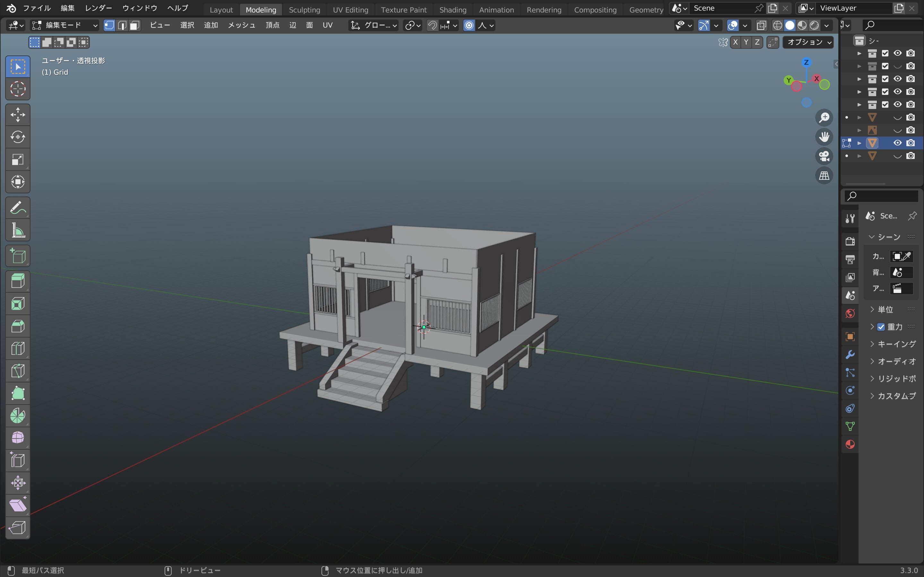Activate the Rotate tool
Viewport: 924px width, 577px height.
(18, 137)
